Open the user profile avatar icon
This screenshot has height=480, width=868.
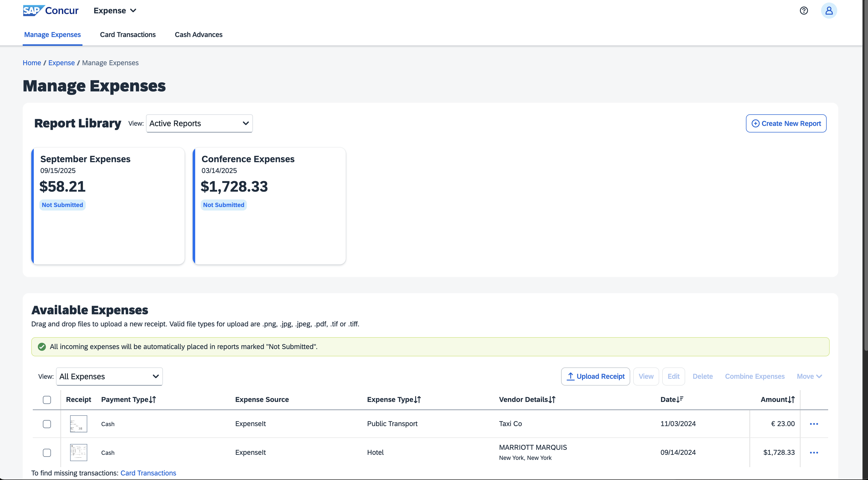point(829,11)
